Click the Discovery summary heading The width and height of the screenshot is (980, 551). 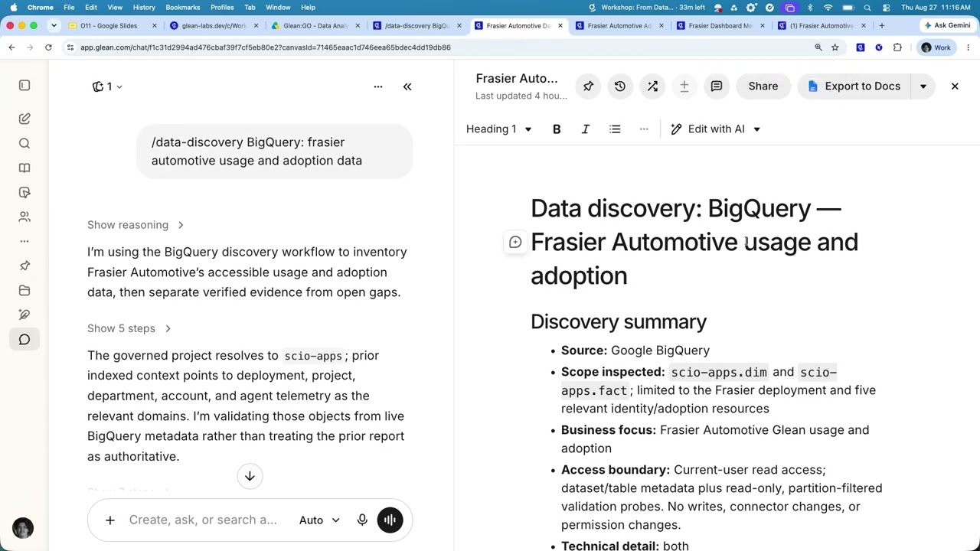tap(619, 322)
